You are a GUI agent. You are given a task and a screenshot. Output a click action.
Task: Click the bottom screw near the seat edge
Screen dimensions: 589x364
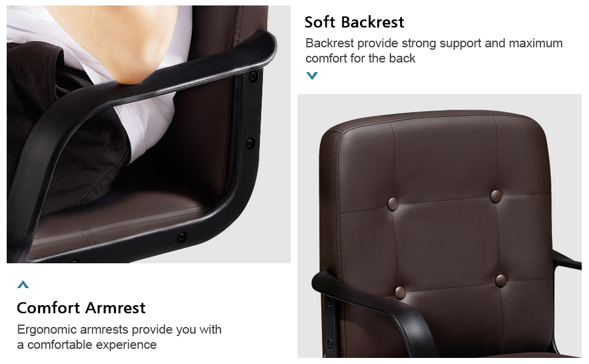click(x=182, y=237)
